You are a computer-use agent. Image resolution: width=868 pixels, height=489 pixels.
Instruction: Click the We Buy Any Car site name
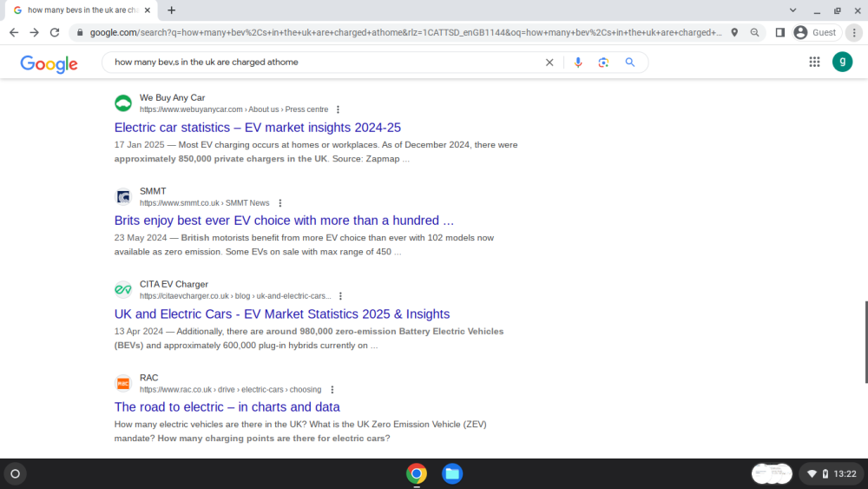(x=172, y=98)
